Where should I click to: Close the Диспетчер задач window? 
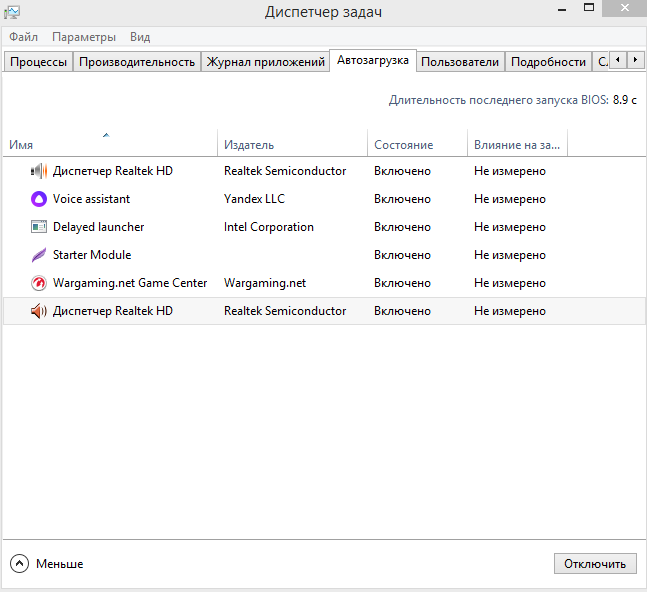tap(624, 8)
